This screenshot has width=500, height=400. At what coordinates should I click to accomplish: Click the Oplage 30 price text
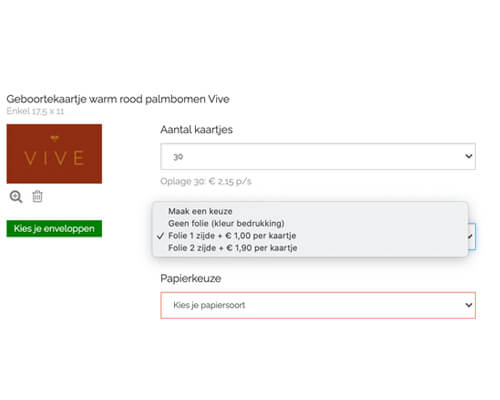[206, 181]
